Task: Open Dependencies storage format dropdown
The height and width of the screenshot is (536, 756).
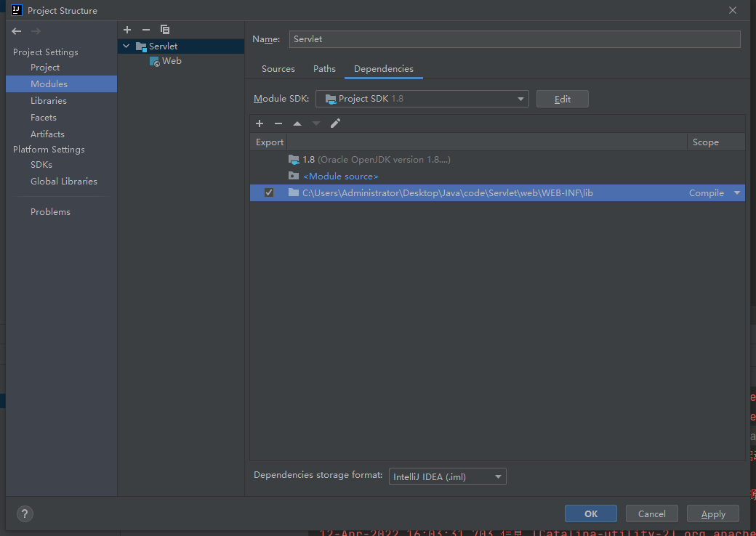Action: (x=448, y=476)
